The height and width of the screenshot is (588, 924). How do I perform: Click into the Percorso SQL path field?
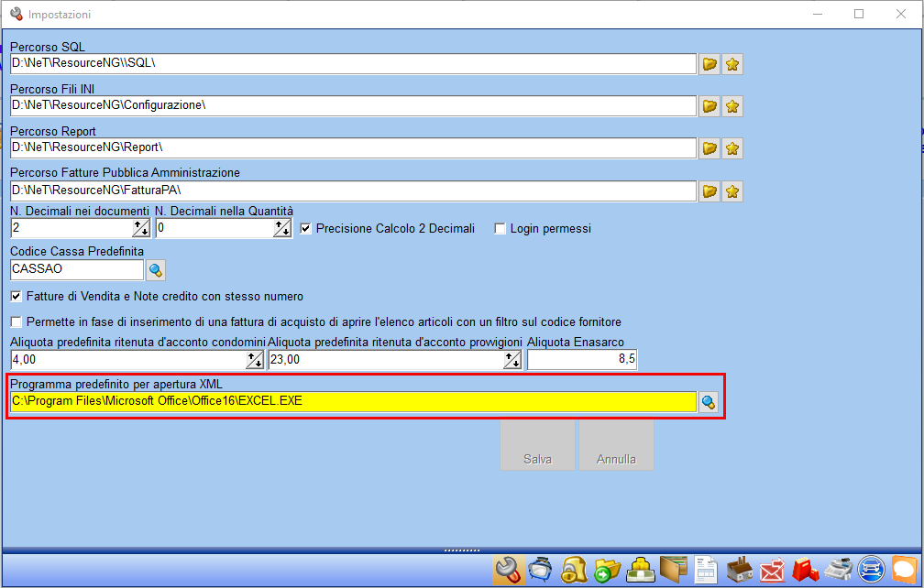pos(354,63)
